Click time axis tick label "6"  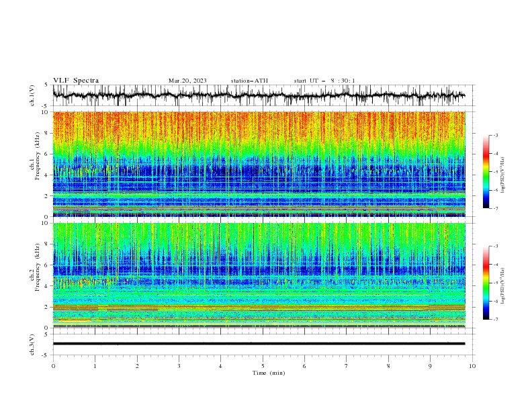pos(304,366)
